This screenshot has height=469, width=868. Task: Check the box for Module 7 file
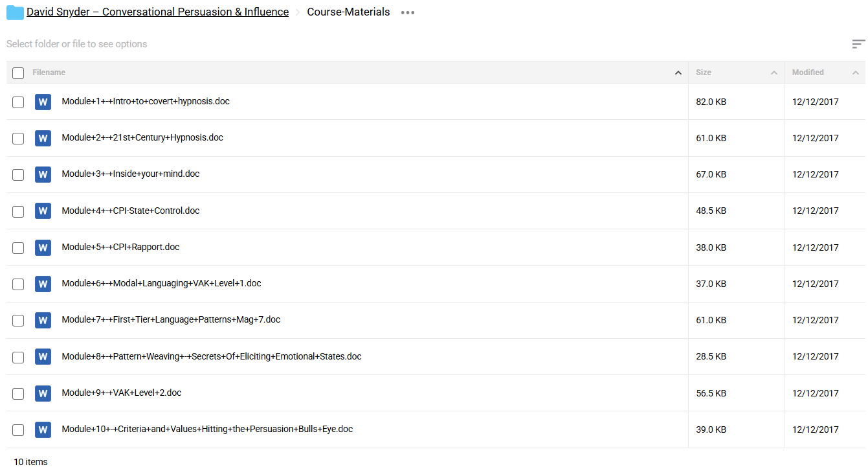tap(18, 321)
